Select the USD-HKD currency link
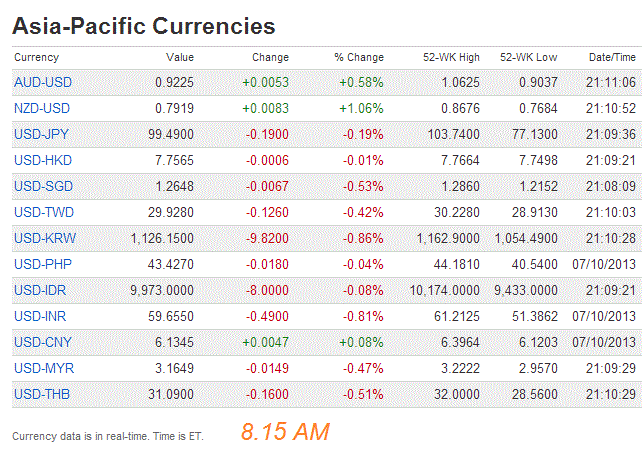This screenshot has height=461, width=643. pyautogui.click(x=43, y=160)
